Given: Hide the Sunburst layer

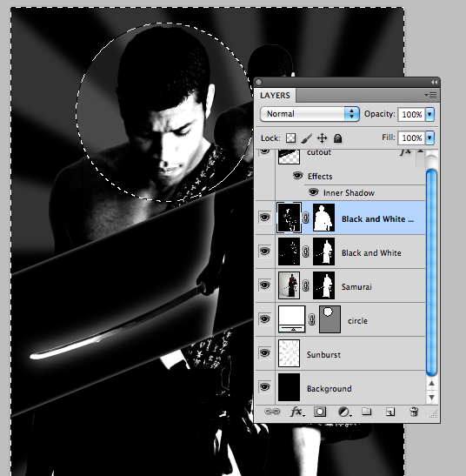Looking at the screenshot, I should (264, 353).
